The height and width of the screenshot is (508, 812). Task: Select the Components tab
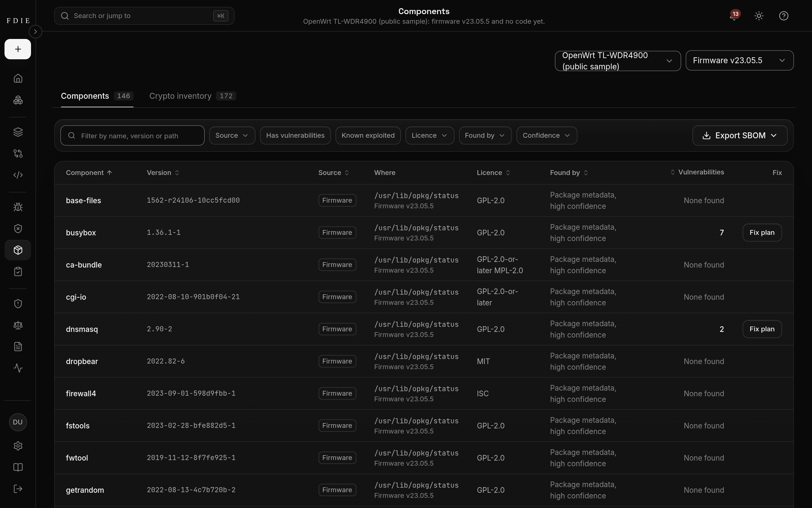[x=97, y=96]
